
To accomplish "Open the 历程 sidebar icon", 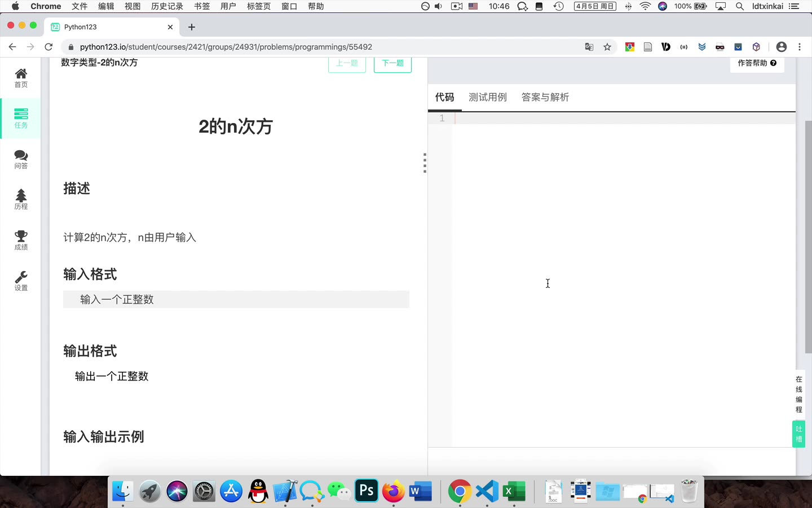I will pos(21,199).
